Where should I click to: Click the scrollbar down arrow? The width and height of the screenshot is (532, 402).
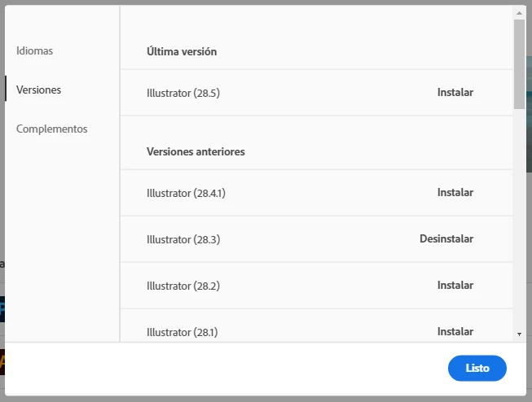[519, 334]
